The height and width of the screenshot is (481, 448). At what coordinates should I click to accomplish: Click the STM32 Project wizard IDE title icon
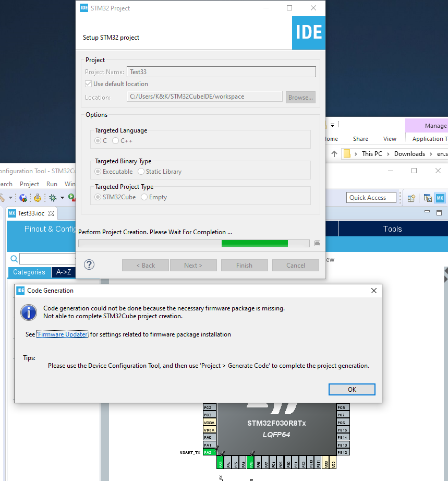click(x=84, y=8)
